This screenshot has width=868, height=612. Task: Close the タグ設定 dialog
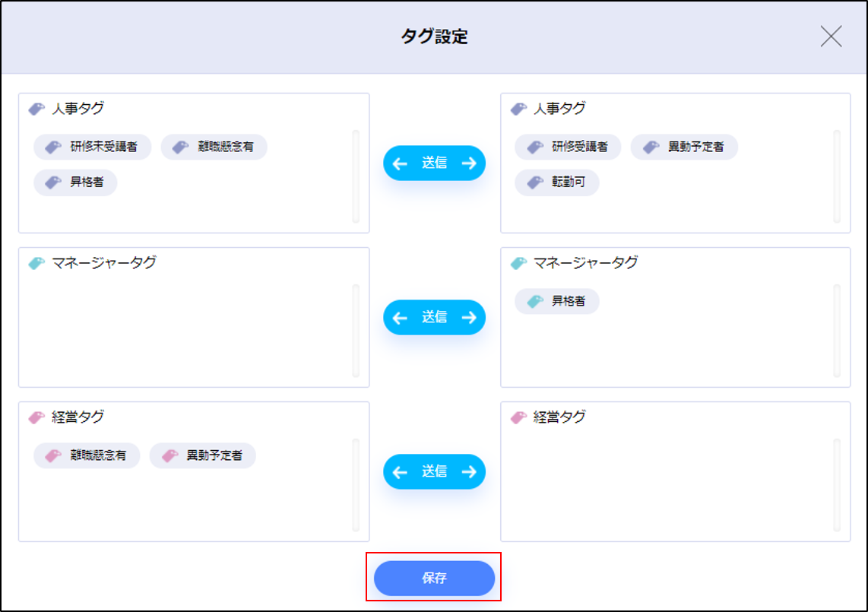(x=831, y=36)
